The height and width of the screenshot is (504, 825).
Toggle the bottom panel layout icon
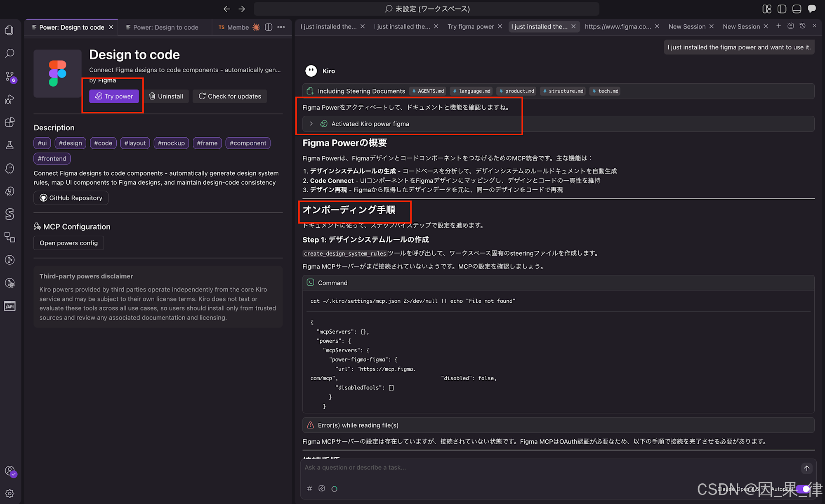pos(797,9)
